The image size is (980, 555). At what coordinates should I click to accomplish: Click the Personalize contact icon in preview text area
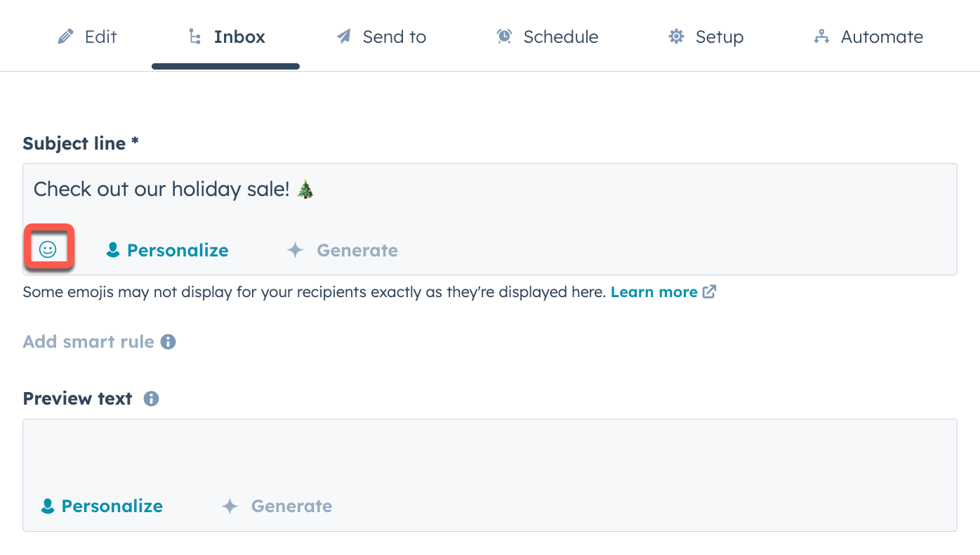[46, 505]
